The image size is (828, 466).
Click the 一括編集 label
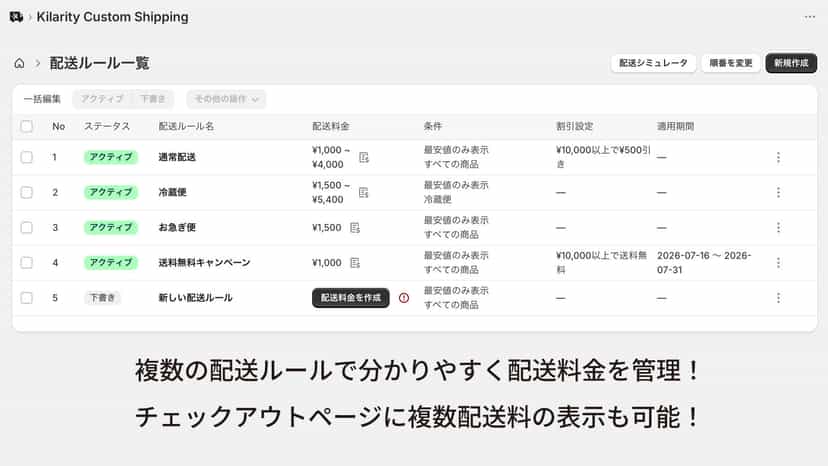pyautogui.click(x=42, y=99)
